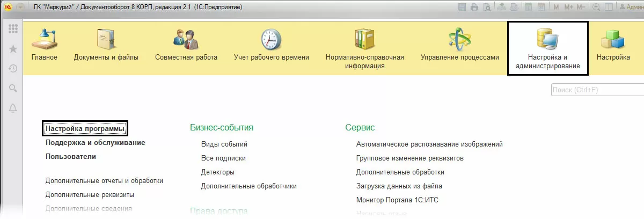The image size is (644, 219).
Task: Open the 1C main menu dropdown arrow
Action: pos(20,7)
